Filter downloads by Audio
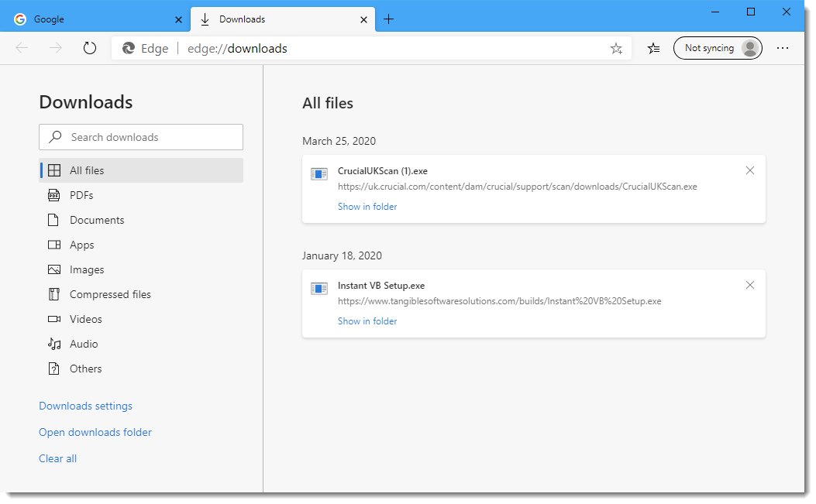 141,344
